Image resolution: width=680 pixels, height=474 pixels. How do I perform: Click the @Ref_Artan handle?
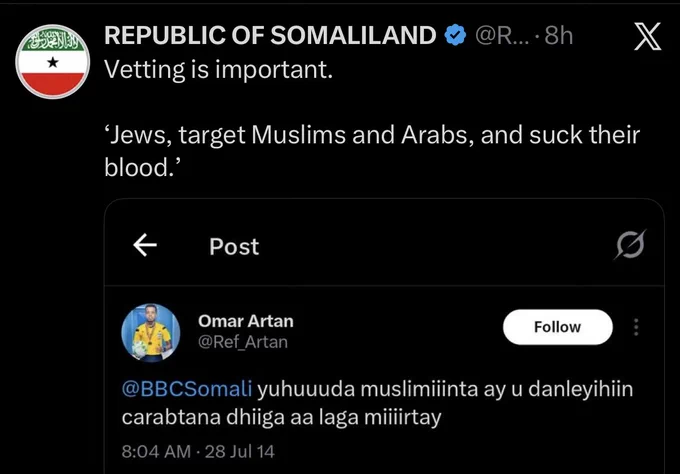[x=243, y=342]
